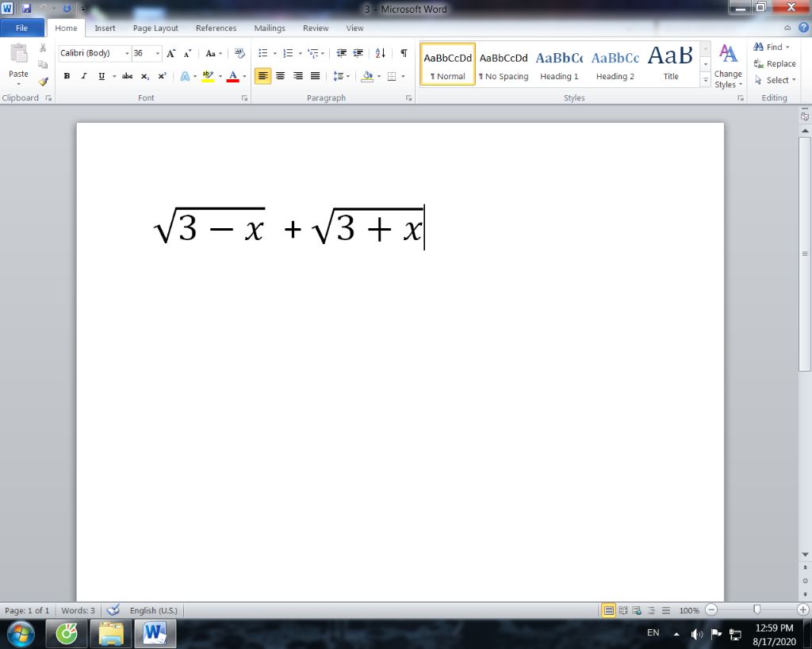Click zoom out minus button
This screenshot has height=649, width=812.
pos(711,610)
